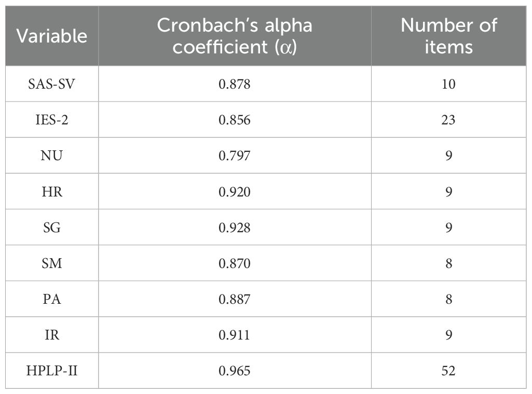Select the SG variable cell
Viewport: 532px width, 394px height.
click(51, 228)
